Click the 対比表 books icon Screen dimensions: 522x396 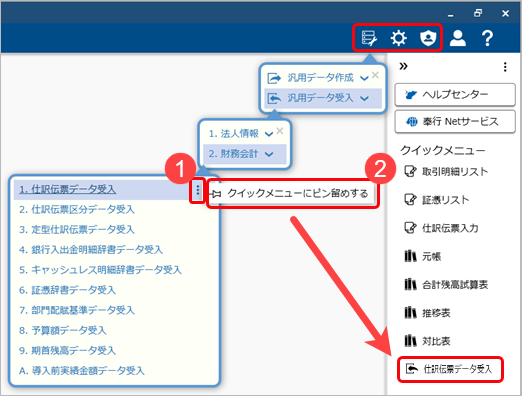point(410,341)
